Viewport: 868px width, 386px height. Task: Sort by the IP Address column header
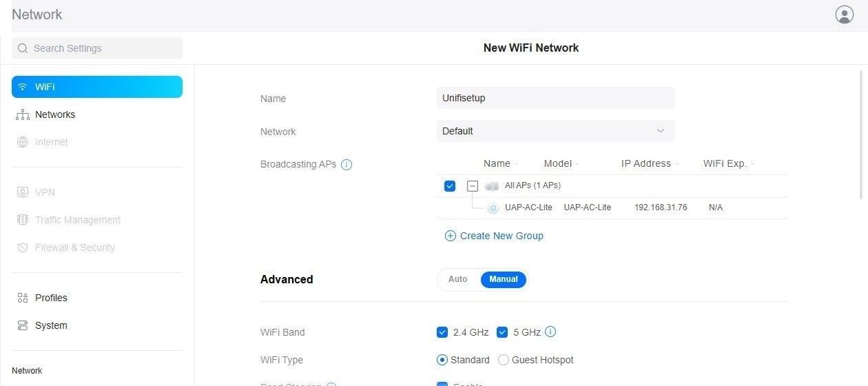(x=646, y=163)
